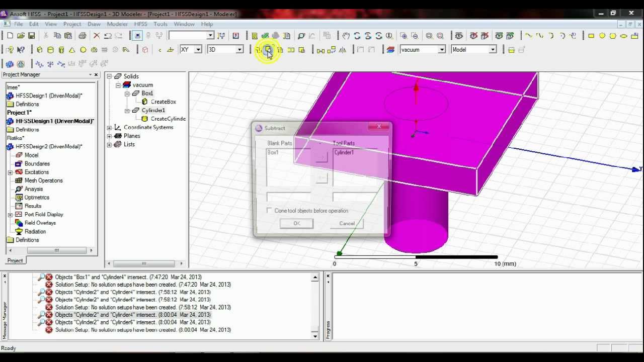Screen dimensions: 644x362
Task: Click the Zoom in magnifier icon
Action: [x=404, y=36]
